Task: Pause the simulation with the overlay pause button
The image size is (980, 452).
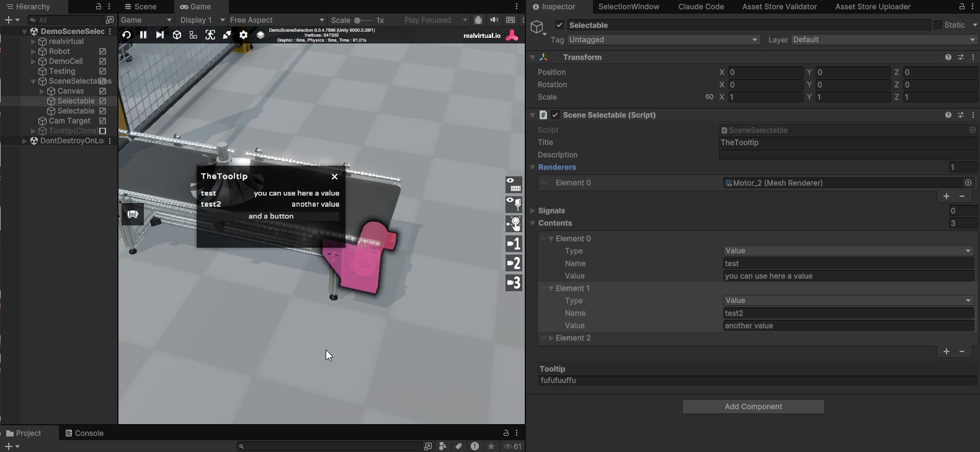Action: 143,35
